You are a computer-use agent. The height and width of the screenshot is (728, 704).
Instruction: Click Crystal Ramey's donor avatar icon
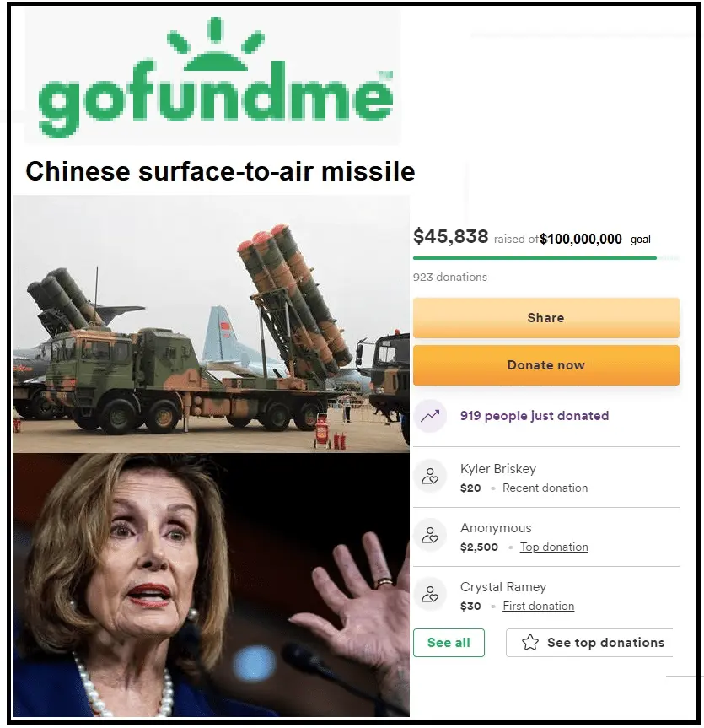pyautogui.click(x=430, y=594)
